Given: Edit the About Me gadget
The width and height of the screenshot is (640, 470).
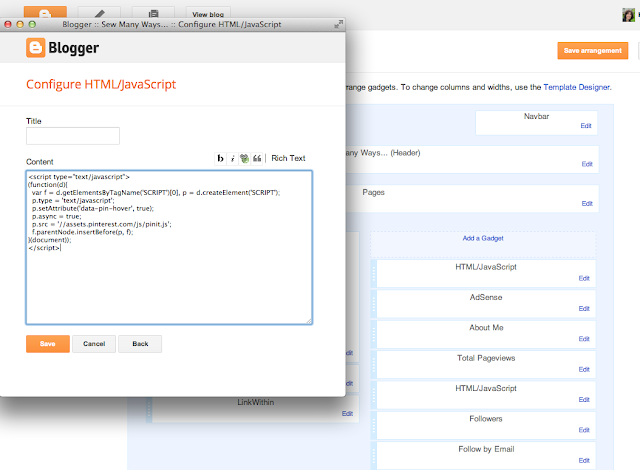Looking at the screenshot, I should tap(584, 339).
